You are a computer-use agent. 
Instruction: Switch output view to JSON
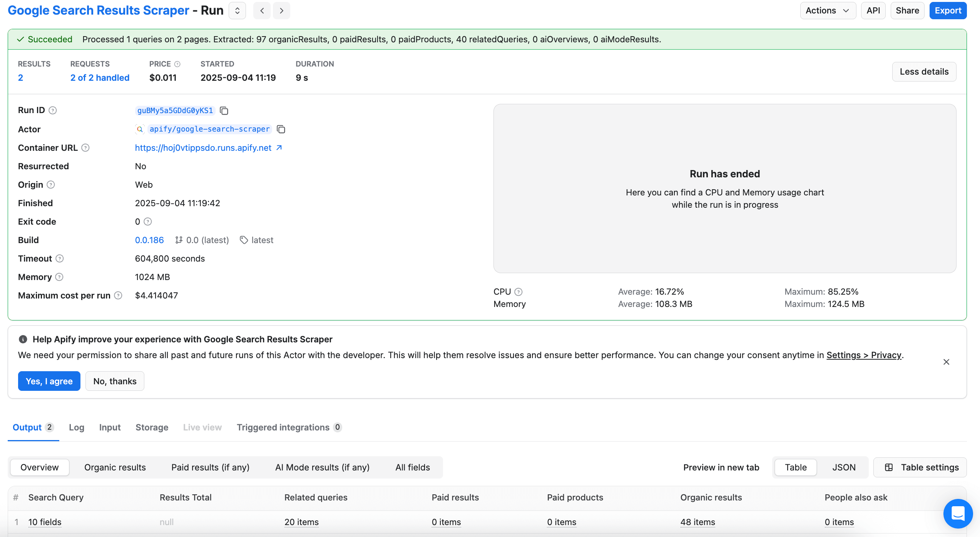click(x=844, y=467)
